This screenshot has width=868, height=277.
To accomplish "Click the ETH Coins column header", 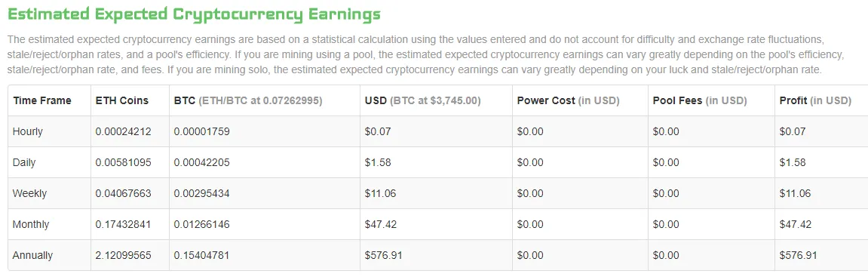I will click(121, 101).
